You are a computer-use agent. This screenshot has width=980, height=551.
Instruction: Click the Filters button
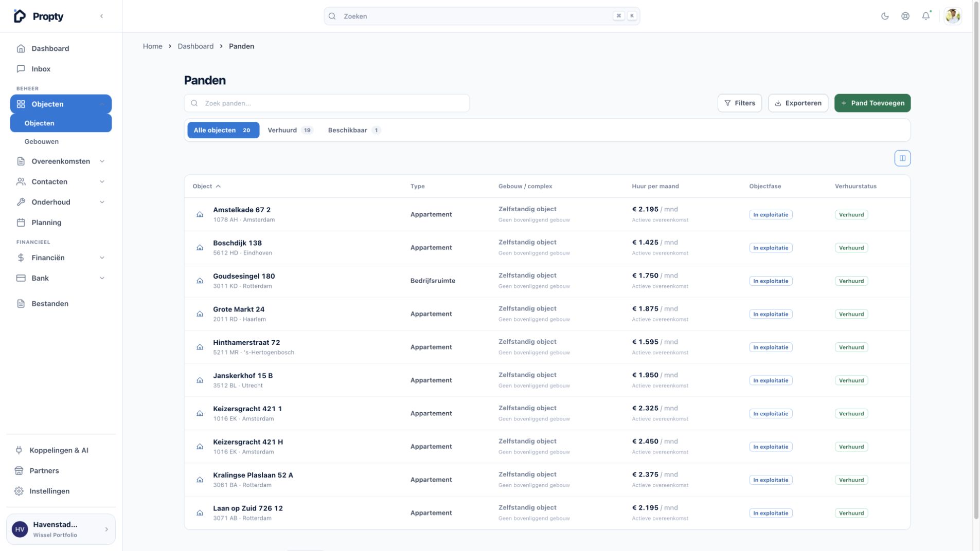739,103
